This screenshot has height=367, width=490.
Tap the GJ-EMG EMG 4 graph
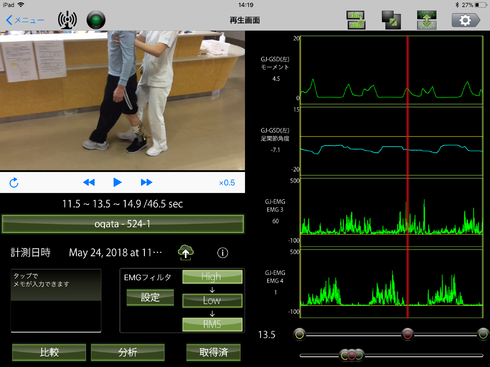point(392,283)
